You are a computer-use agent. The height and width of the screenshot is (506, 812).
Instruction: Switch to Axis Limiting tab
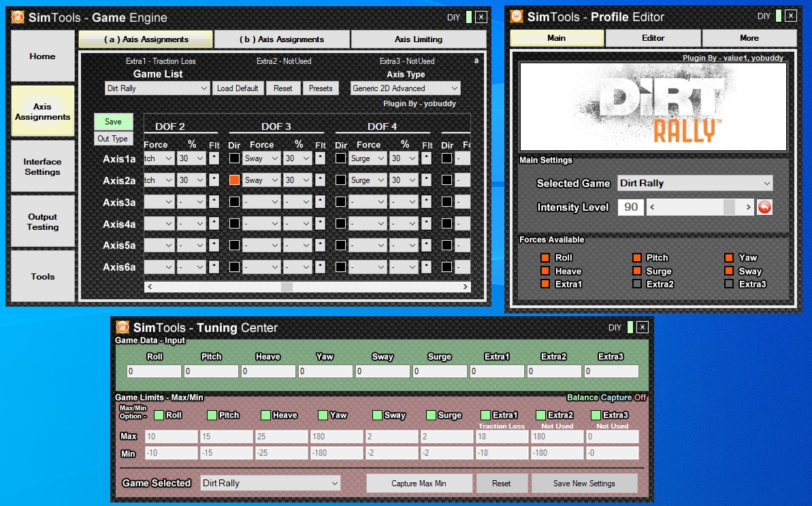coord(419,39)
